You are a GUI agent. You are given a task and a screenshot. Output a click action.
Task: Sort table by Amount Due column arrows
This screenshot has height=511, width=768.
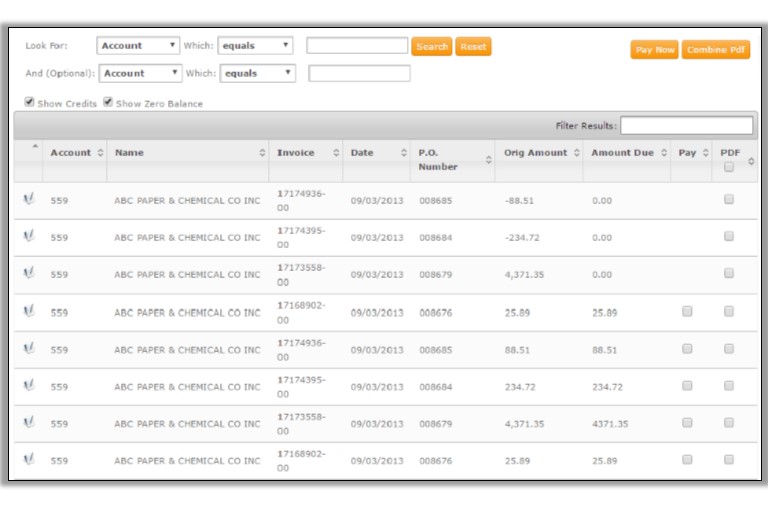[663, 153]
